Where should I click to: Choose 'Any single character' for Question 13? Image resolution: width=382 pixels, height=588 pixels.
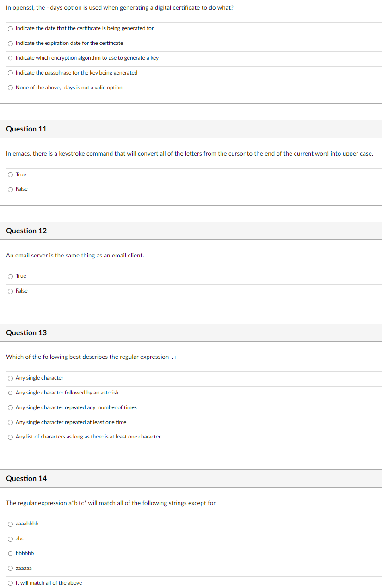point(10,378)
